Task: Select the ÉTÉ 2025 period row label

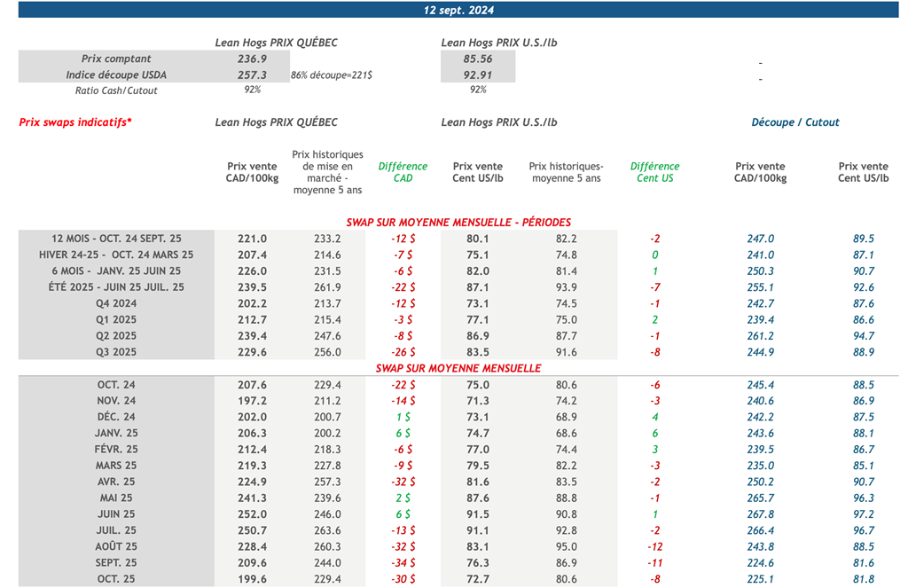Action: tap(116, 287)
